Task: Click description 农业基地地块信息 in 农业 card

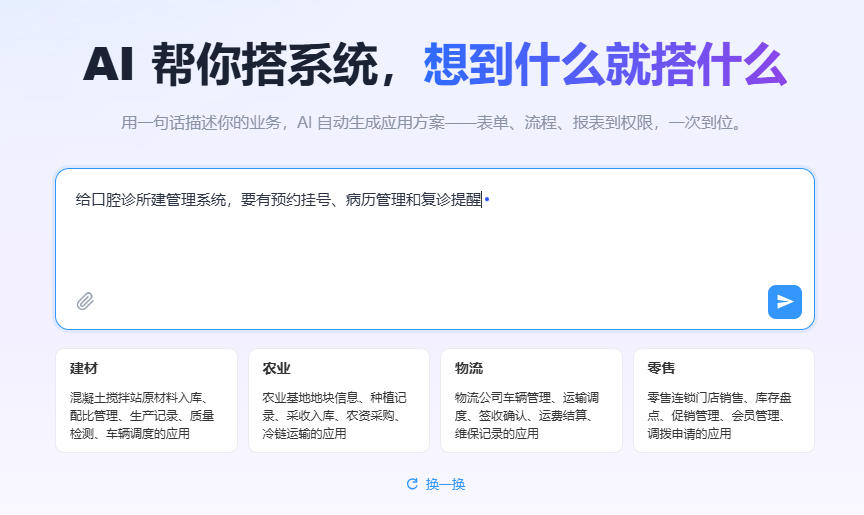Action: (310, 398)
